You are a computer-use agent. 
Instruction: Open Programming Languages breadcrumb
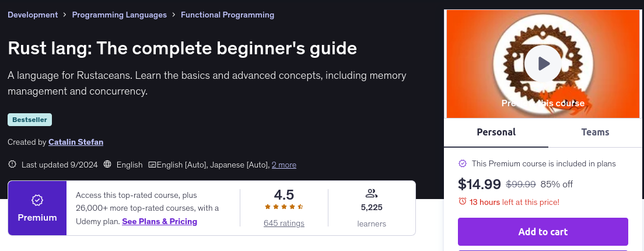coord(119,15)
